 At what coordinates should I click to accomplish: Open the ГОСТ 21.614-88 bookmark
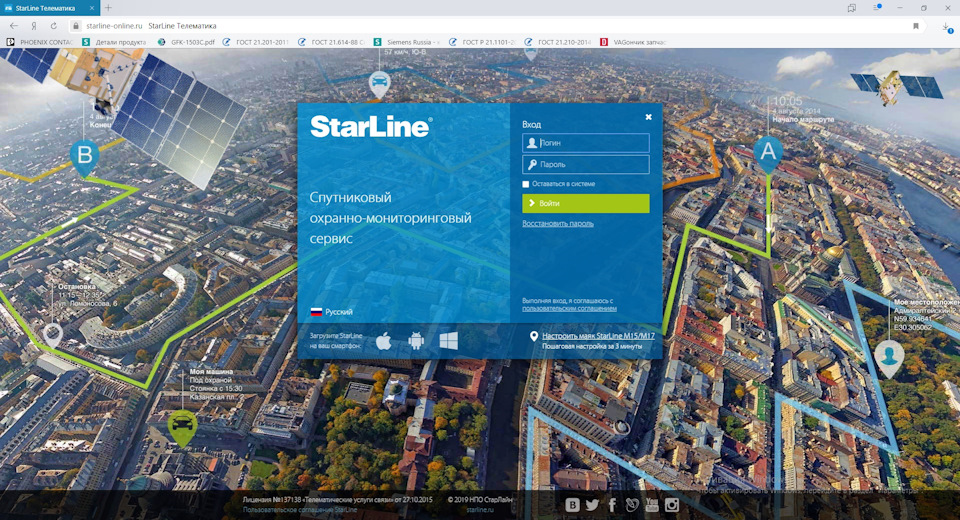(331, 42)
